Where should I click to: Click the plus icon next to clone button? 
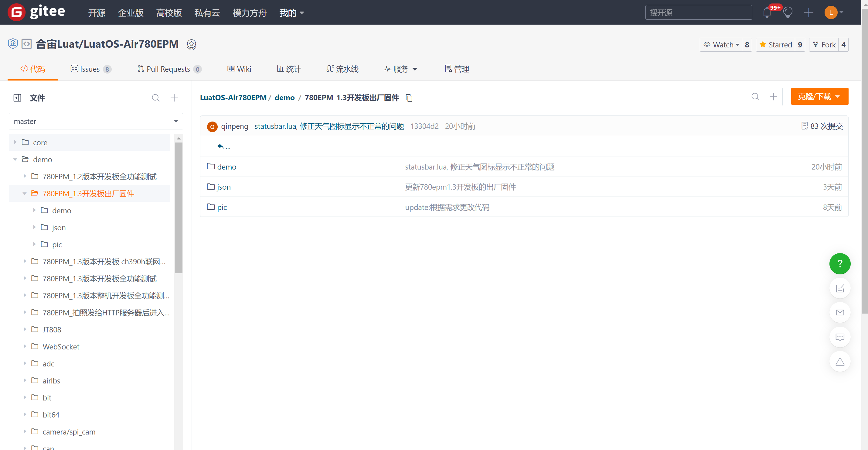(x=774, y=97)
